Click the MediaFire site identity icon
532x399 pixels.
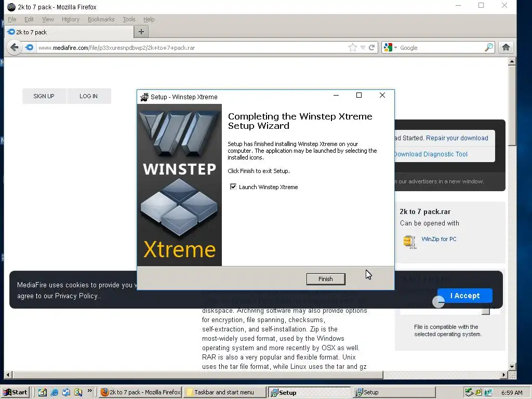(x=30, y=47)
